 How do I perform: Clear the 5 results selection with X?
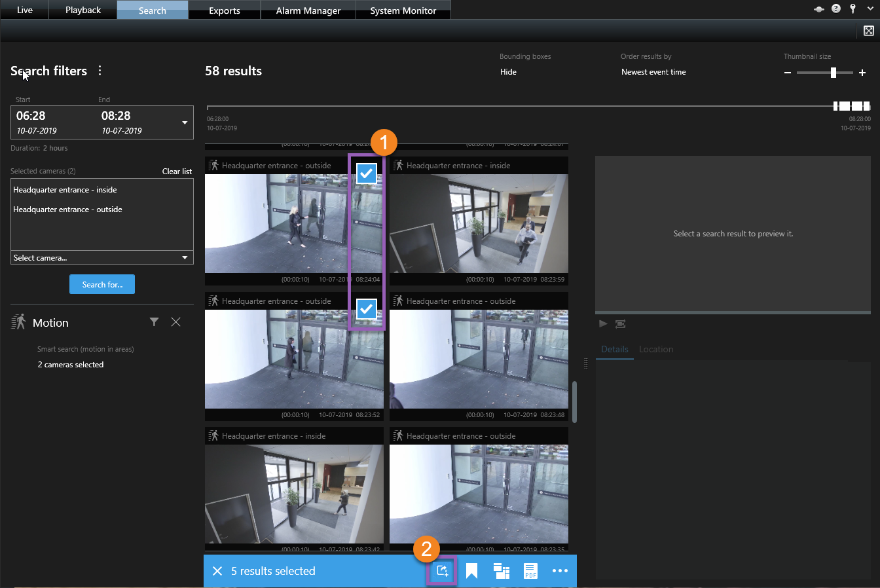tap(217, 571)
